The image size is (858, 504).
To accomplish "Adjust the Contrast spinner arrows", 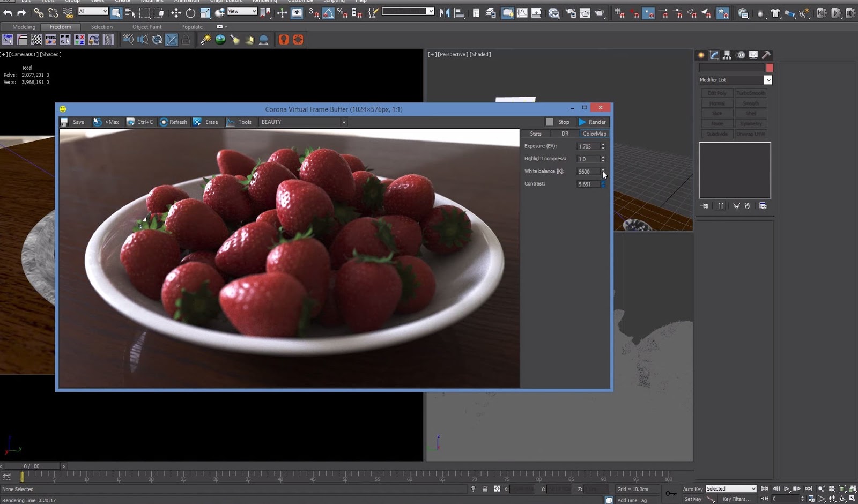I will tap(603, 184).
